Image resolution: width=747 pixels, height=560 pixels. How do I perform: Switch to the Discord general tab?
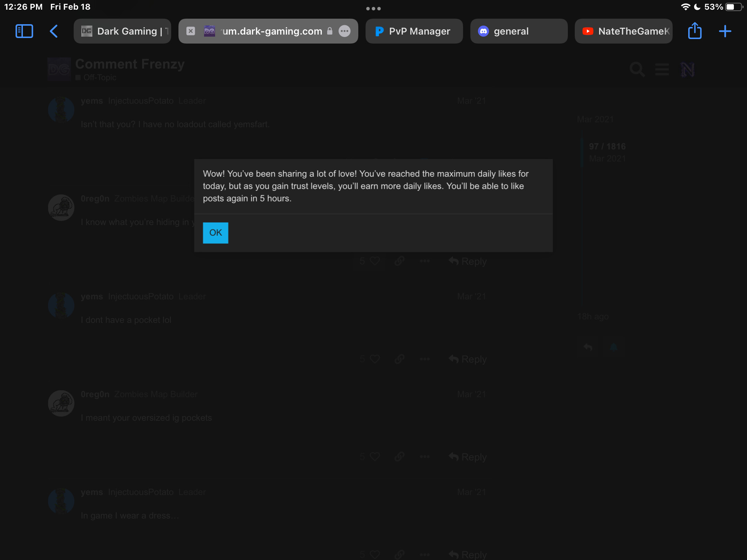(518, 31)
